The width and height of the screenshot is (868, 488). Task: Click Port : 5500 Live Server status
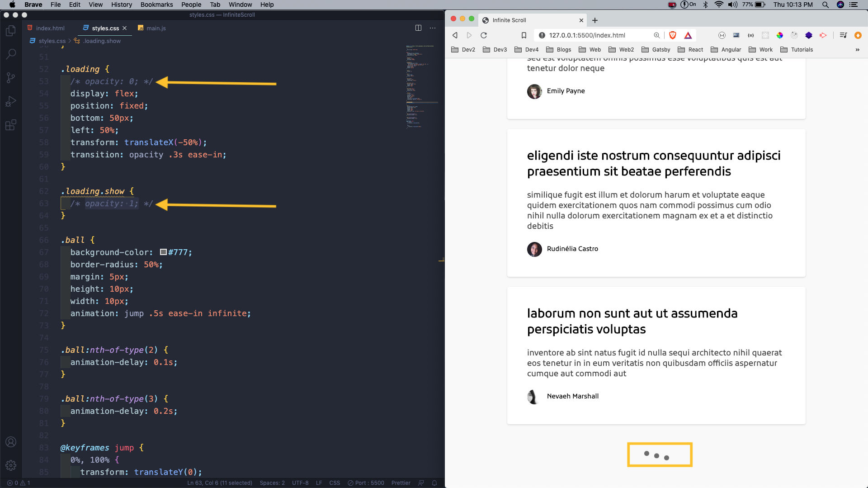(x=366, y=483)
